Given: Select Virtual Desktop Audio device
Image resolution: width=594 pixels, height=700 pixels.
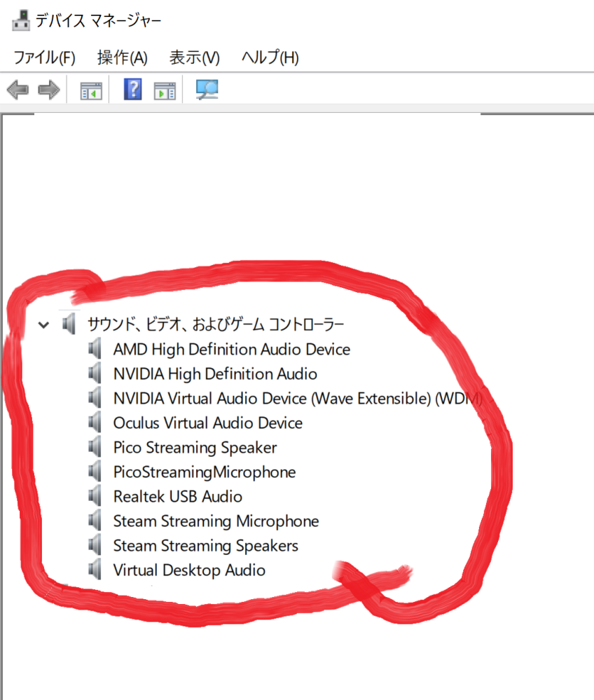Looking at the screenshot, I should [189, 570].
